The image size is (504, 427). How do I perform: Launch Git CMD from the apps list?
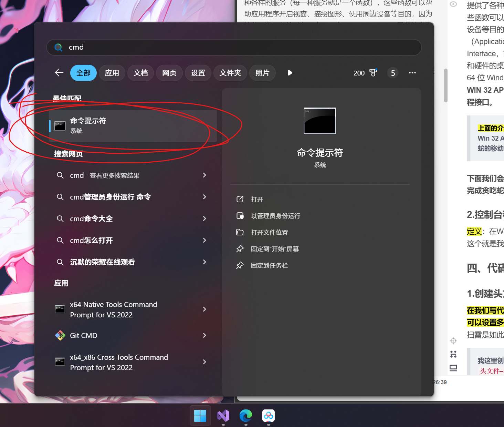click(84, 335)
